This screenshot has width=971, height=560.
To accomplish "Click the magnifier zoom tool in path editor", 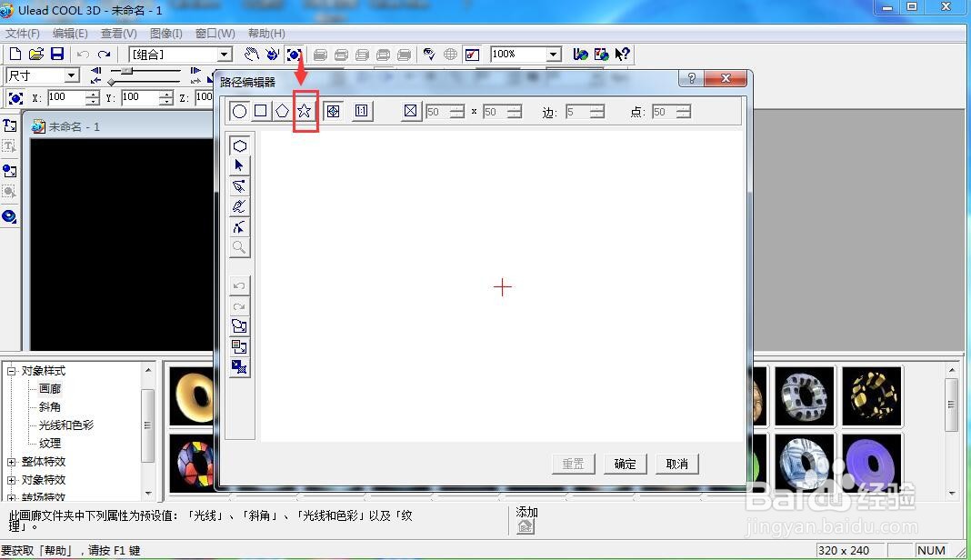I will coord(240,248).
